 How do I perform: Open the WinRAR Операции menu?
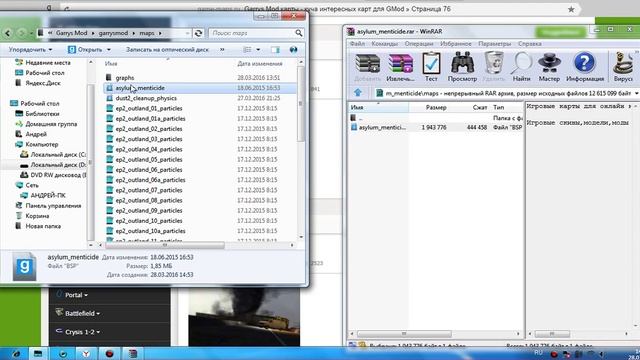419,44
